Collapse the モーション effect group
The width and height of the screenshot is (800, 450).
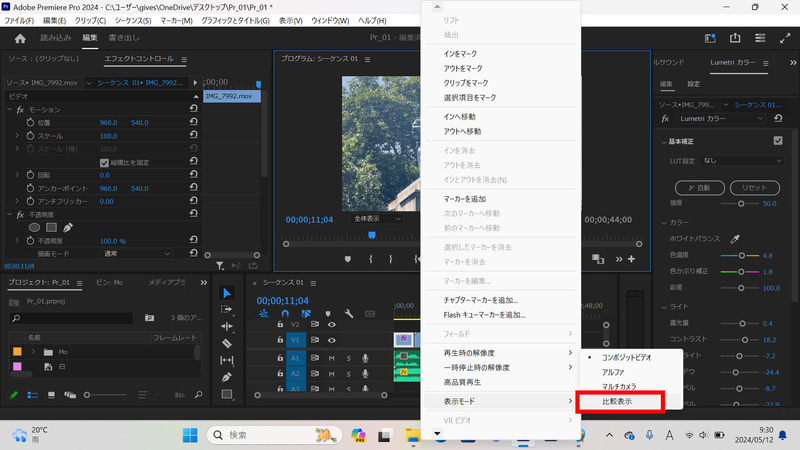click(10, 110)
